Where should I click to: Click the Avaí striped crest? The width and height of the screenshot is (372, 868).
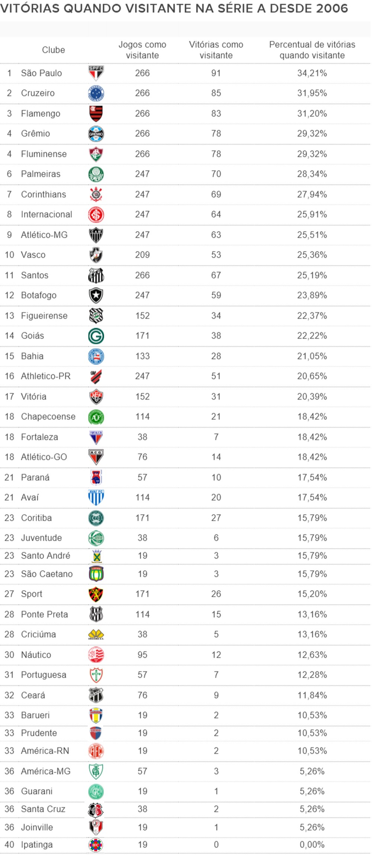(96, 497)
